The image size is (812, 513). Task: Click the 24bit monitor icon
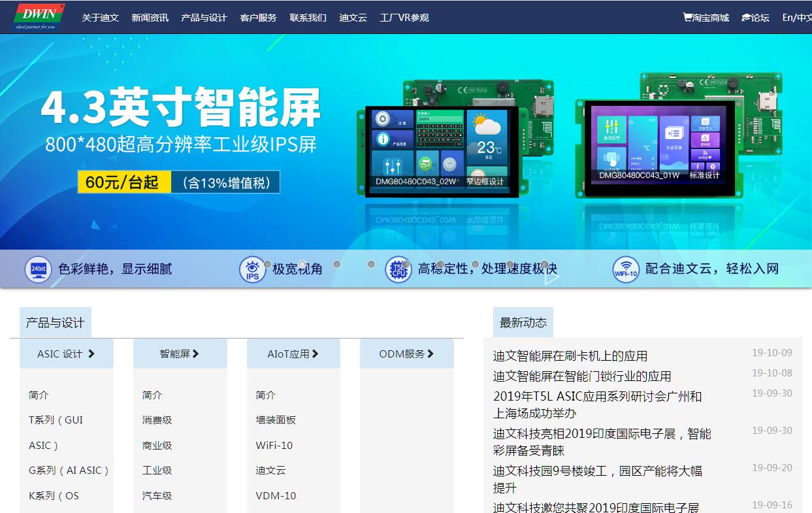38,269
